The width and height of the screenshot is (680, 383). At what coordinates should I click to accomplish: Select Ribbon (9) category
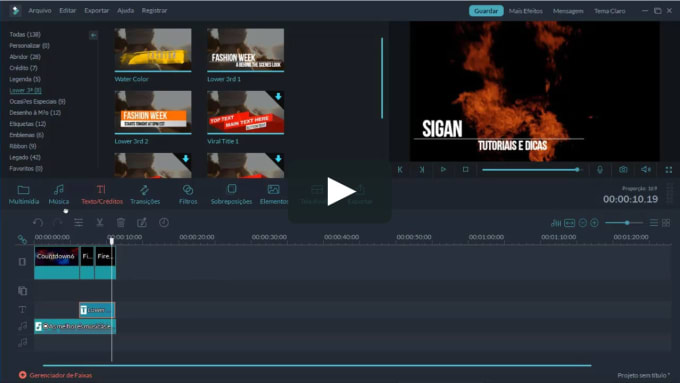[23, 147]
